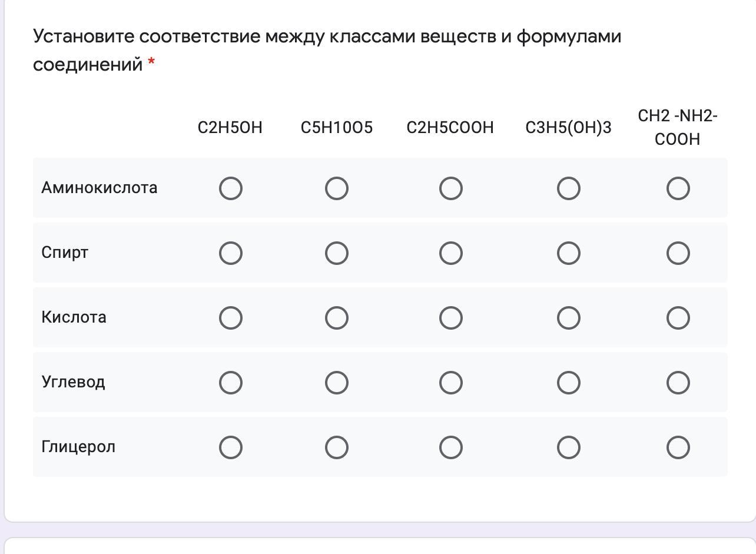The image size is (756, 554).
Task: Select C5H10O5 for Спирт row
Action: [336, 253]
